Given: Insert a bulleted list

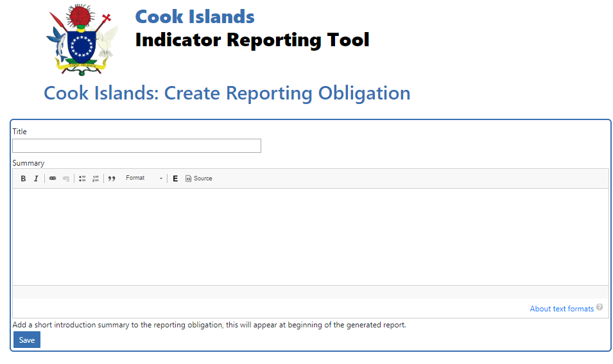Looking at the screenshot, I should point(82,178).
